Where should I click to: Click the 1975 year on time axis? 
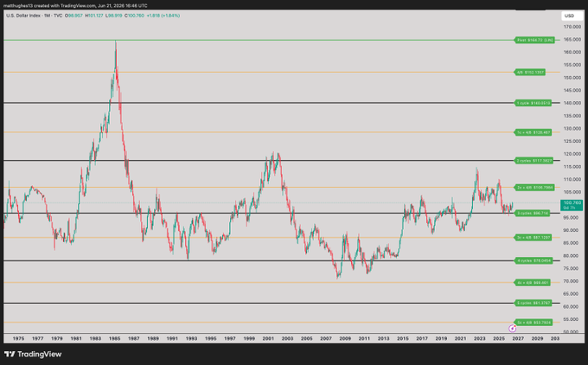click(x=18, y=338)
